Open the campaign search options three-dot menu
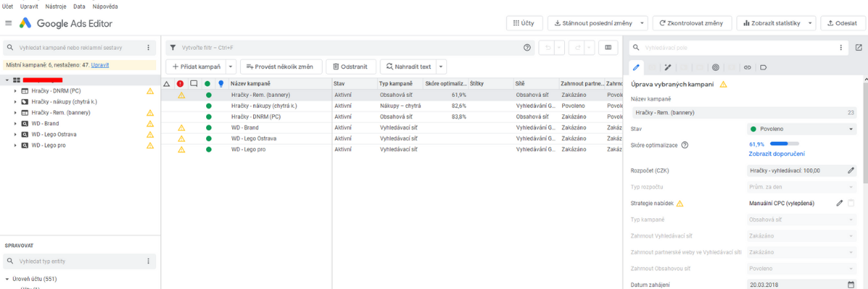868x289 pixels. coord(148,48)
